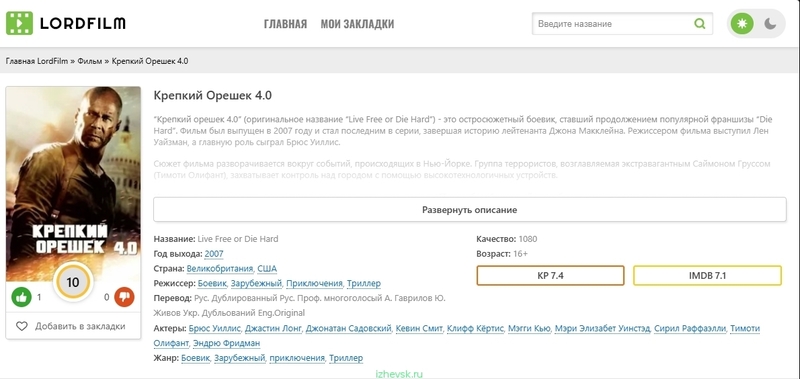This screenshot has height=379, width=800.
Task: Click the LordFilm logo icon
Action: [19, 23]
